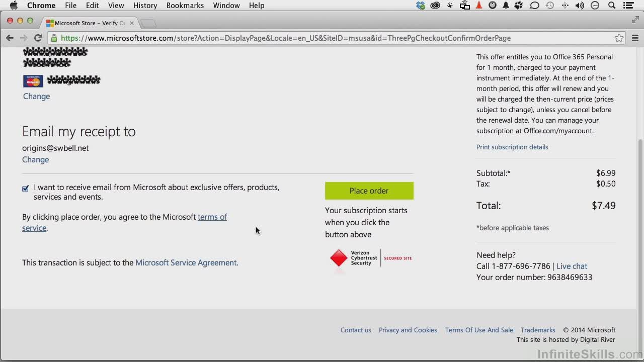Click the round gauge menu bar icon
644x362 pixels.
[x=595, y=6]
